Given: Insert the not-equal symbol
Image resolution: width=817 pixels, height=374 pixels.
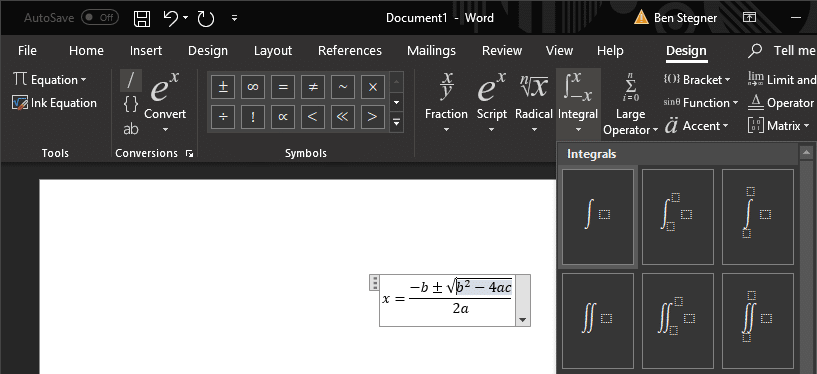Looking at the screenshot, I should coord(313,87).
